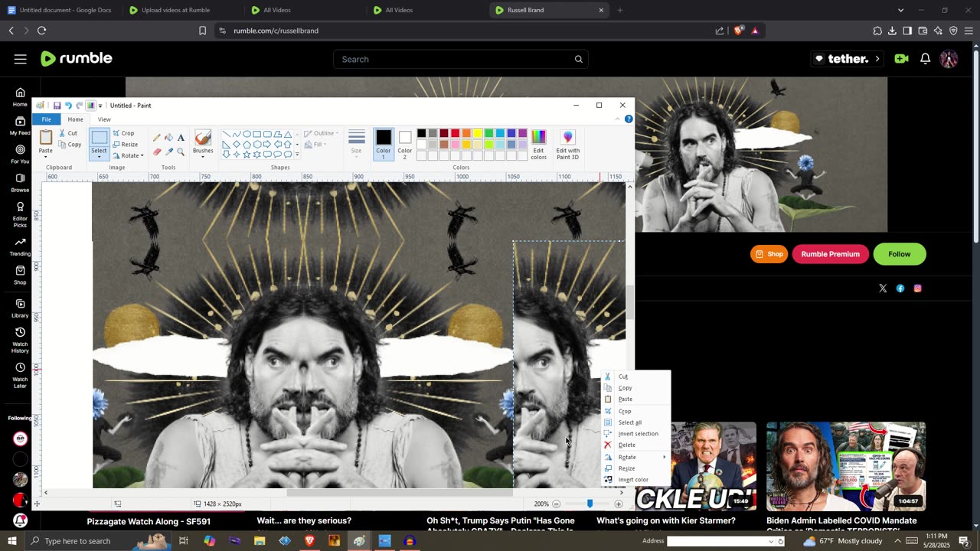
Task: Open the Paint File menu
Action: tap(47, 119)
